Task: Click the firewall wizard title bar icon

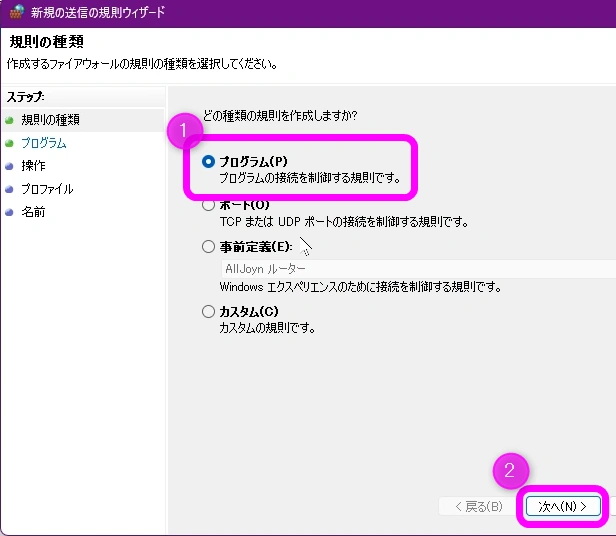Action: click(x=16, y=12)
